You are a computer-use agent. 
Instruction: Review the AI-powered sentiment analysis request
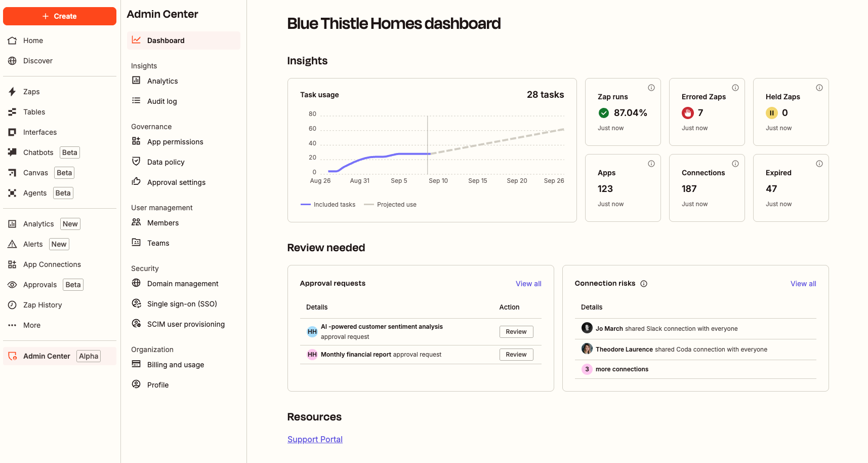(516, 332)
